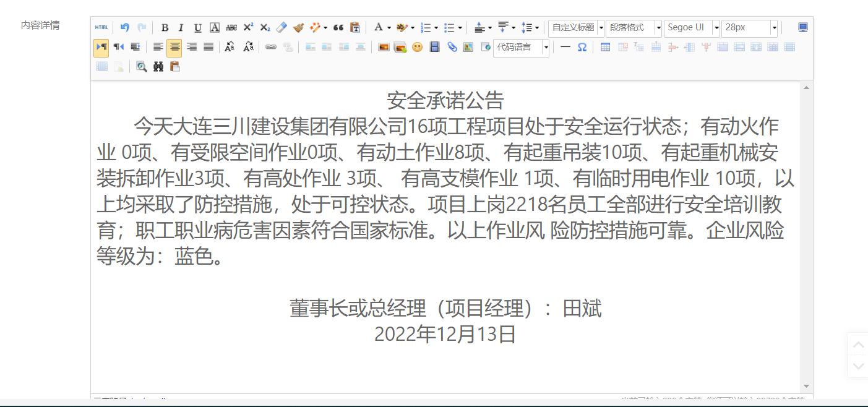Insert an iframe
This screenshot has height=407, width=868.
click(486, 47)
